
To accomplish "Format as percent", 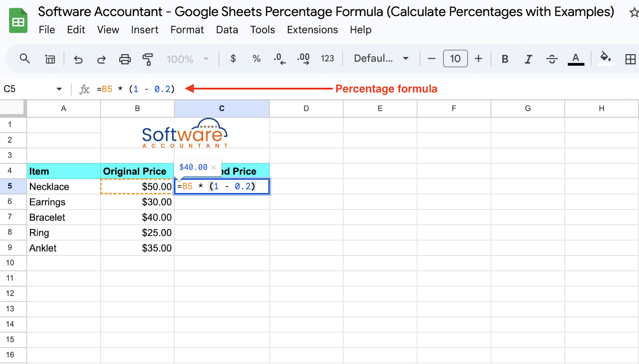I will (256, 59).
